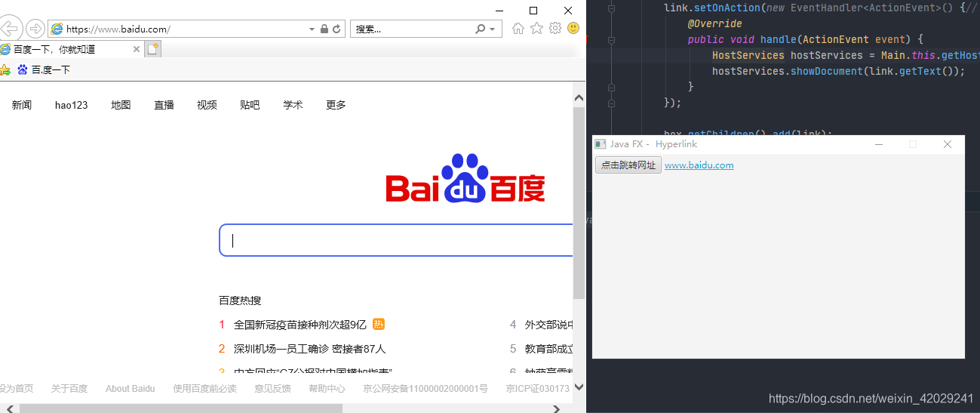Open 使用百度前必读 footer link
The width and height of the screenshot is (980, 413).
[204, 389]
